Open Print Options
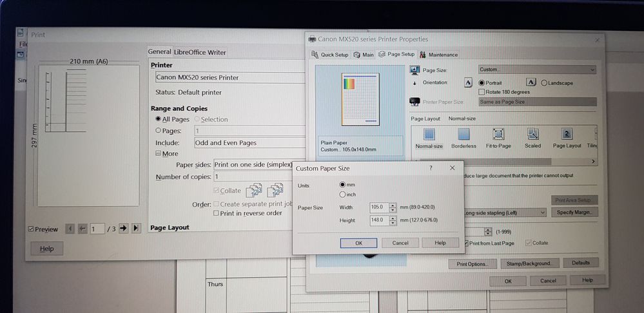The width and height of the screenshot is (644, 313). coord(473,264)
